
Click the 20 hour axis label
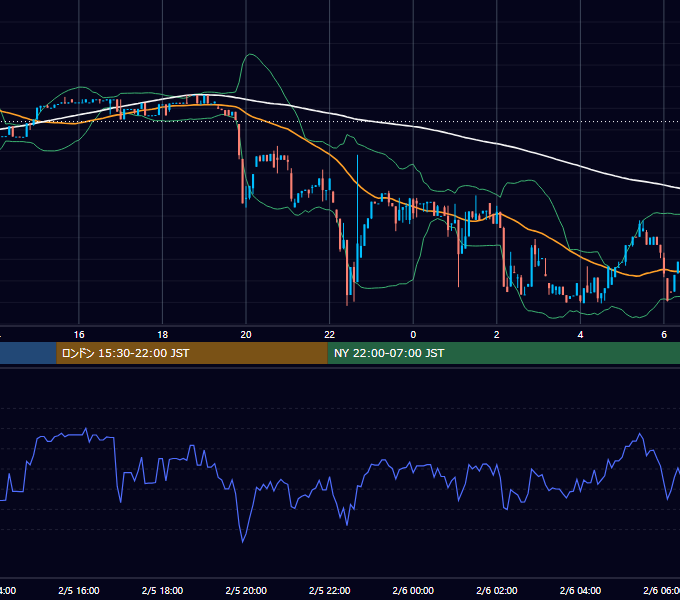(x=246, y=335)
